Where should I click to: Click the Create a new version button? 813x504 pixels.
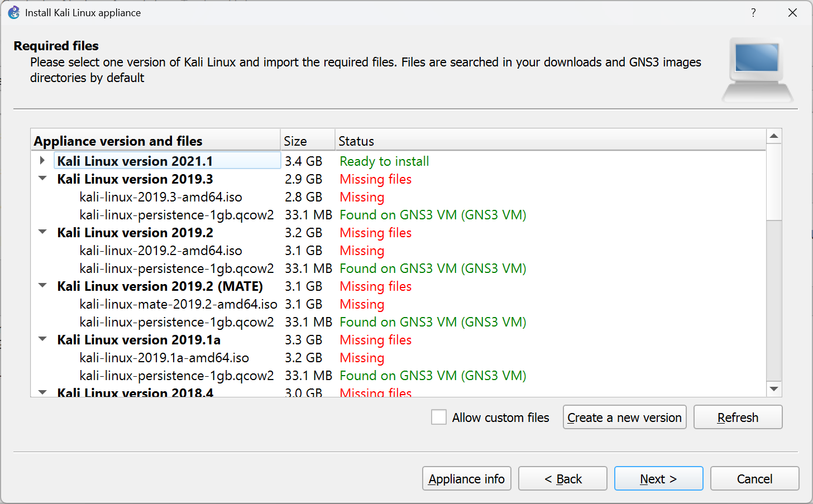click(624, 417)
